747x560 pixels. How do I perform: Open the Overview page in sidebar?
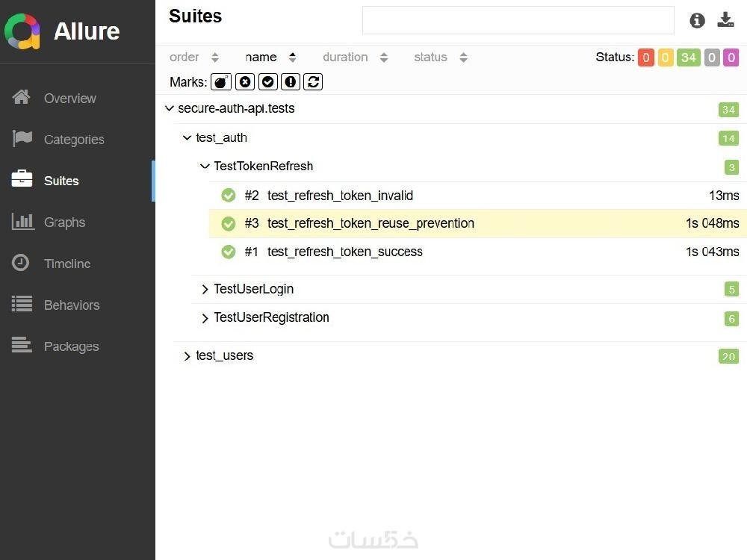click(x=69, y=98)
